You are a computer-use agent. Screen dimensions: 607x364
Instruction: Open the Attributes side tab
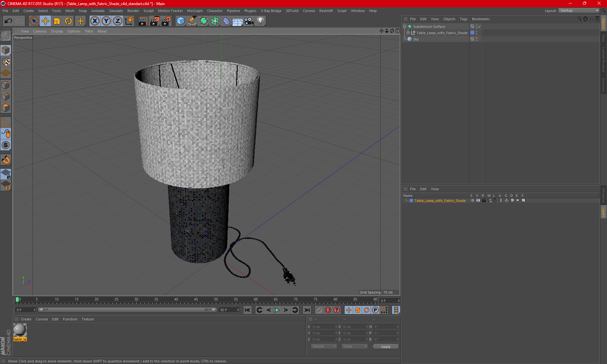coord(603,195)
